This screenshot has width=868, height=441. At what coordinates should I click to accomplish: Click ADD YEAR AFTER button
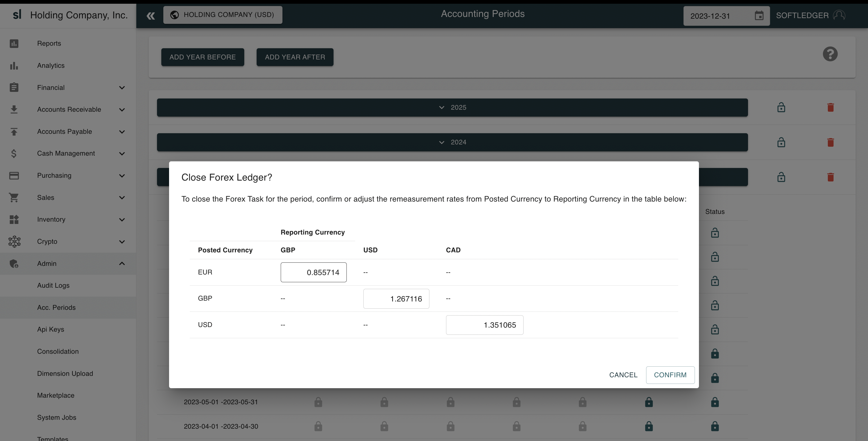point(295,57)
